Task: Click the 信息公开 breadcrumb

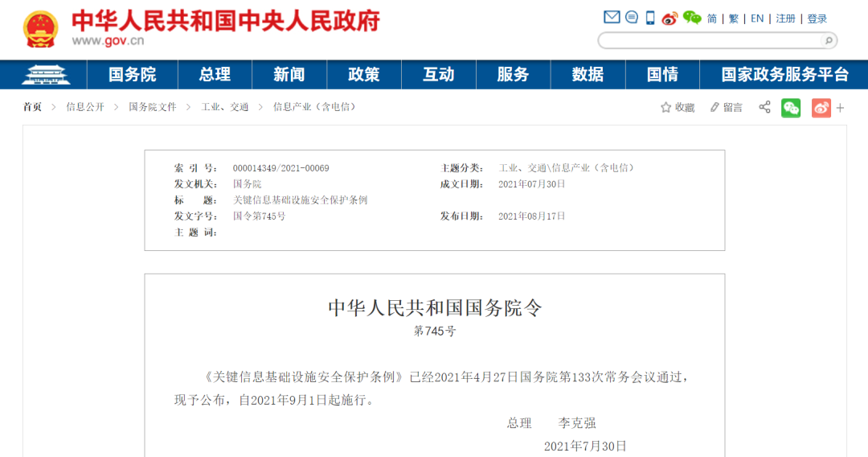Action: pyautogui.click(x=85, y=107)
